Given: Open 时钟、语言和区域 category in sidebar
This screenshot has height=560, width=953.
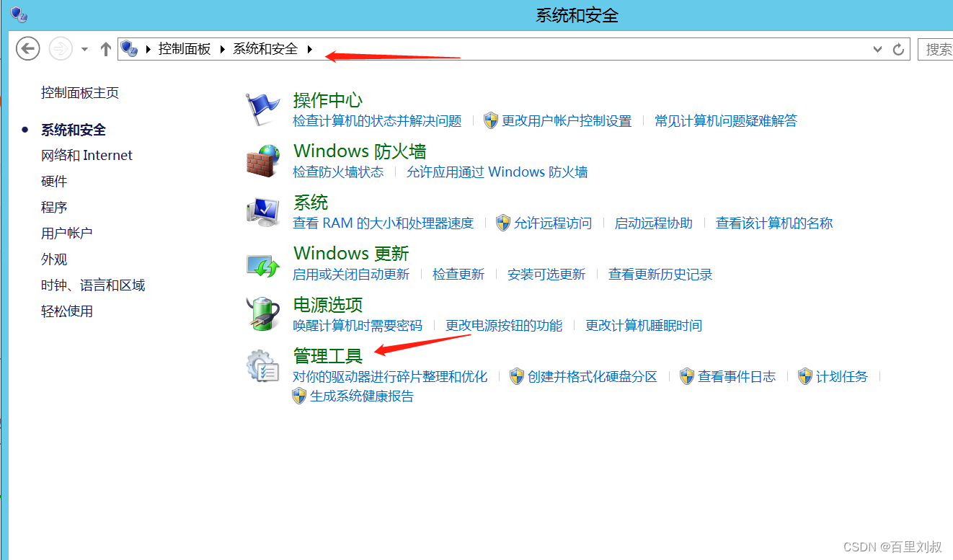Looking at the screenshot, I should [x=93, y=285].
